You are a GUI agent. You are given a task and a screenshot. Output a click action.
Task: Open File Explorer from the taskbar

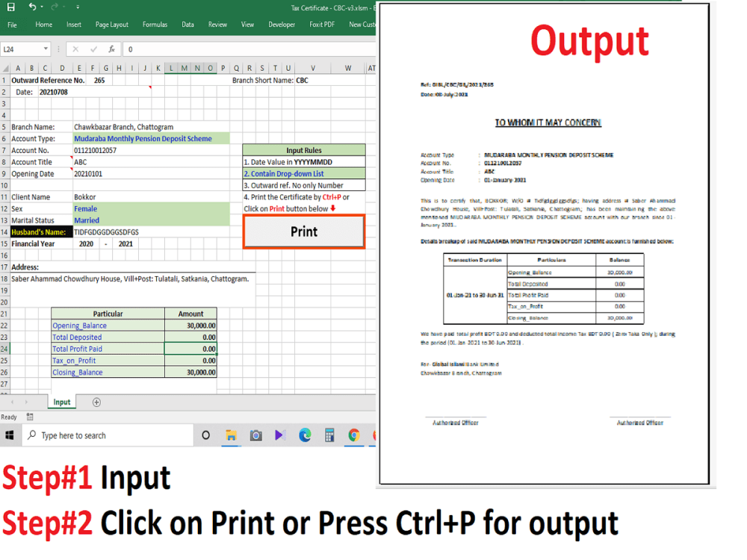tap(231, 435)
